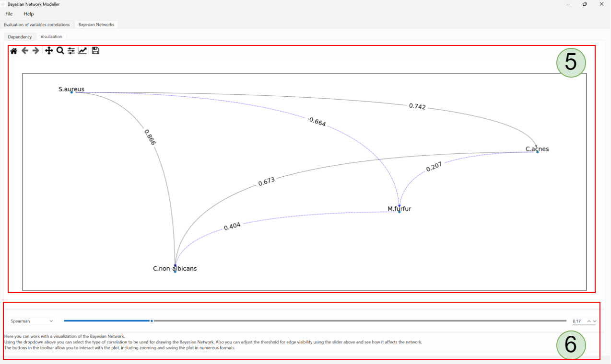
Task: Decrease the threshold with the down stepper
Action: pyautogui.click(x=595, y=321)
